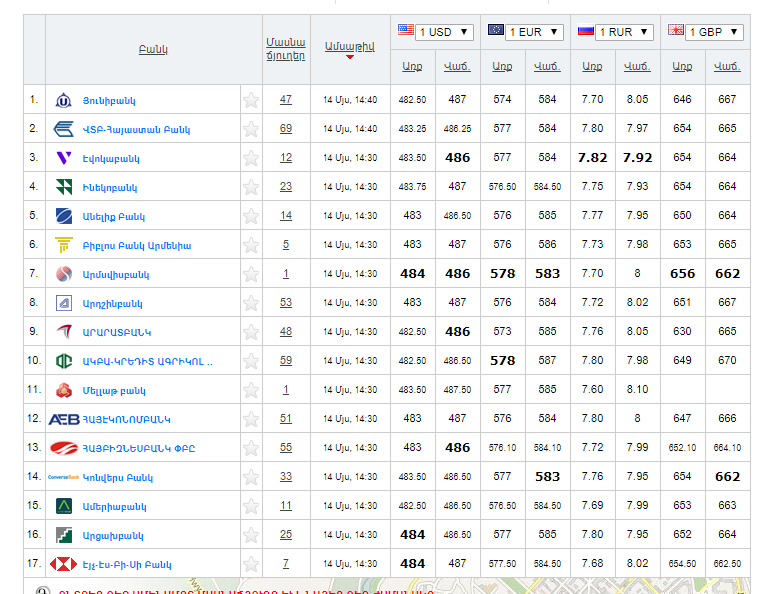Viewport: 761px width, 594px height.
Task: Open the row 8 Ardshinbank name link
Action: coord(112,304)
